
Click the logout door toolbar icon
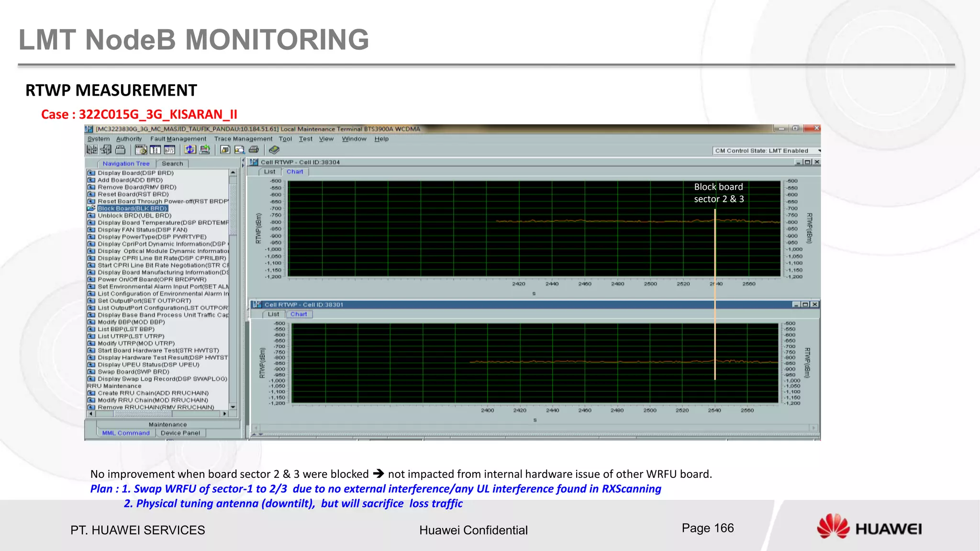pos(106,150)
